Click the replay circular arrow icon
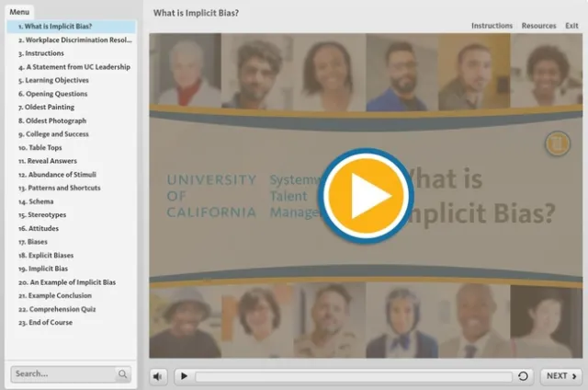Screen dimensions: 588x390 pyautogui.click(x=524, y=376)
